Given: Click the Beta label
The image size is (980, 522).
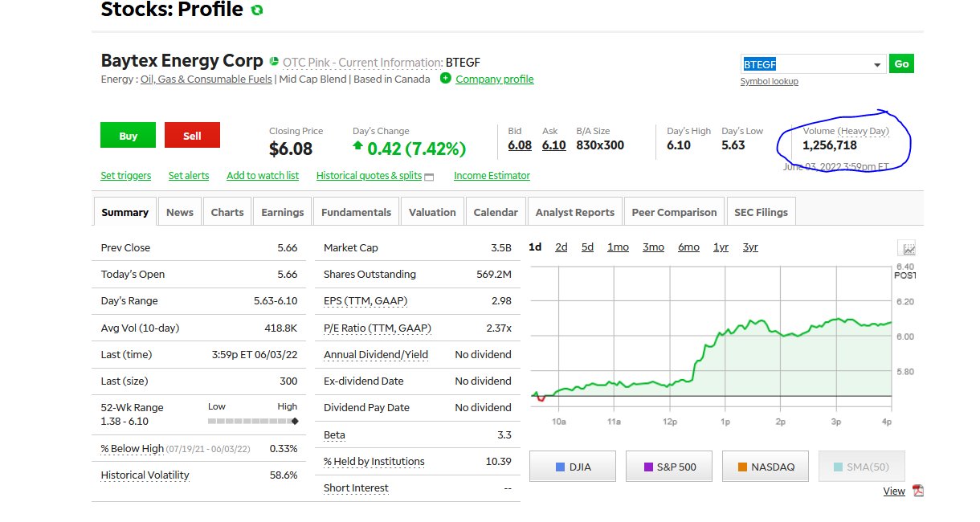Looking at the screenshot, I should click(x=334, y=434).
